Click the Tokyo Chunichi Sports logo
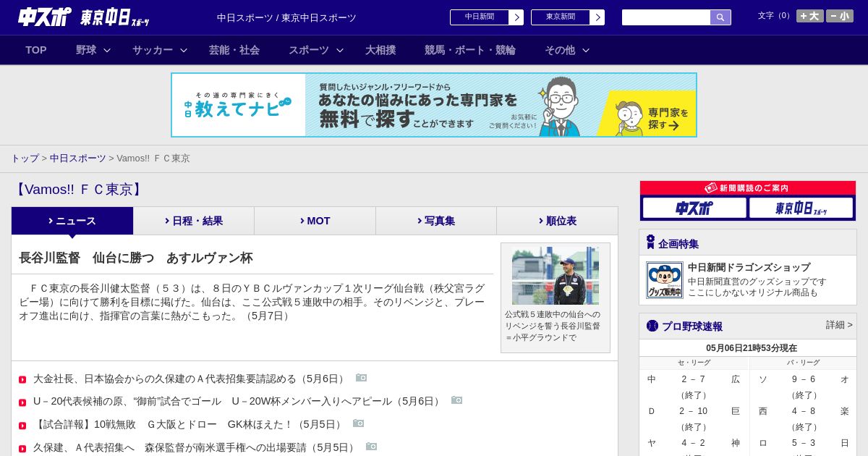 (115, 17)
